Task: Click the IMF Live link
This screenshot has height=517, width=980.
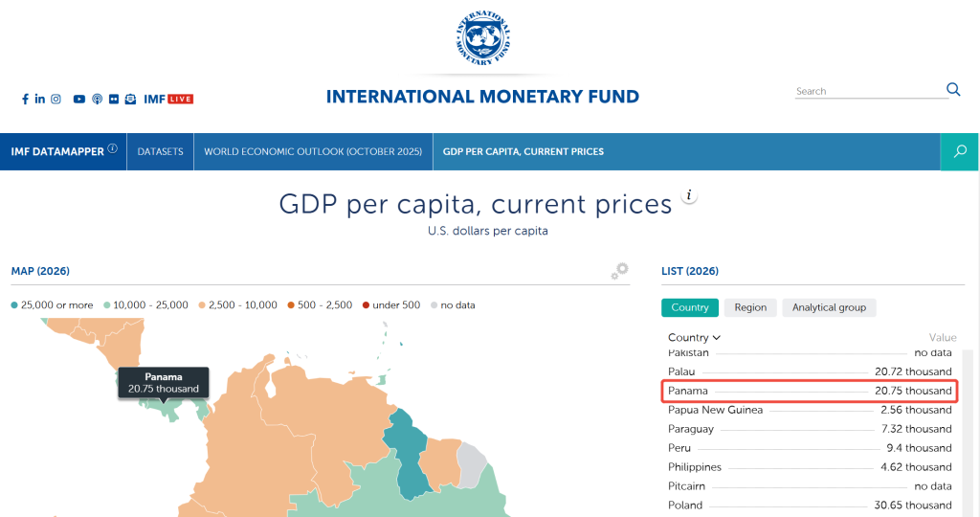Action: click(168, 99)
